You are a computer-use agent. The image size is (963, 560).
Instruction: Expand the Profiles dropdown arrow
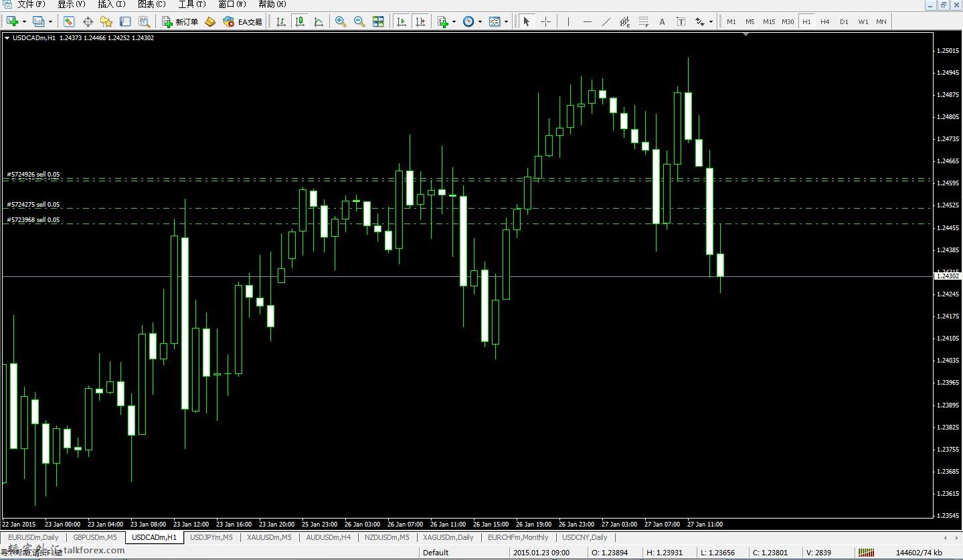tap(50, 21)
